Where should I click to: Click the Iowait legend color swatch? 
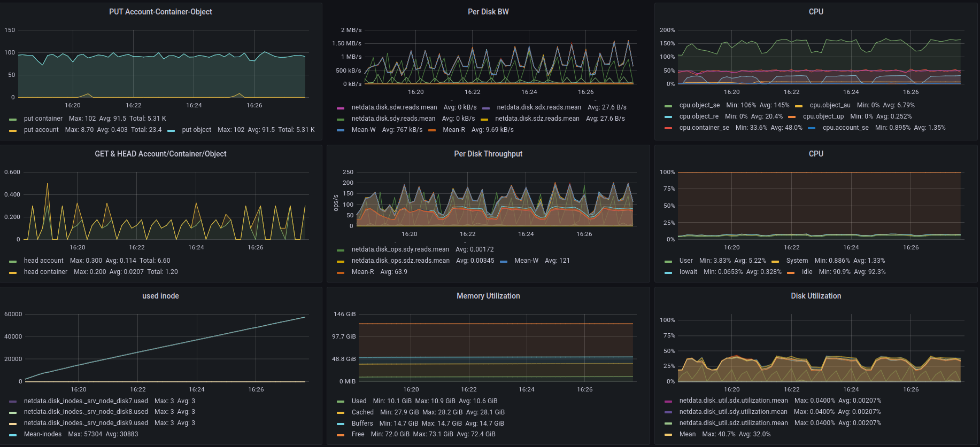668,272
